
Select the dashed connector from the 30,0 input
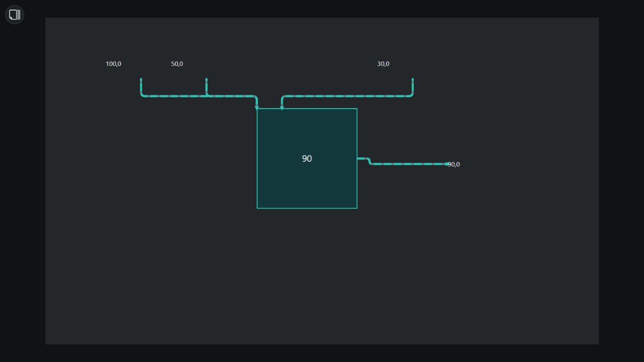(347, 96)
